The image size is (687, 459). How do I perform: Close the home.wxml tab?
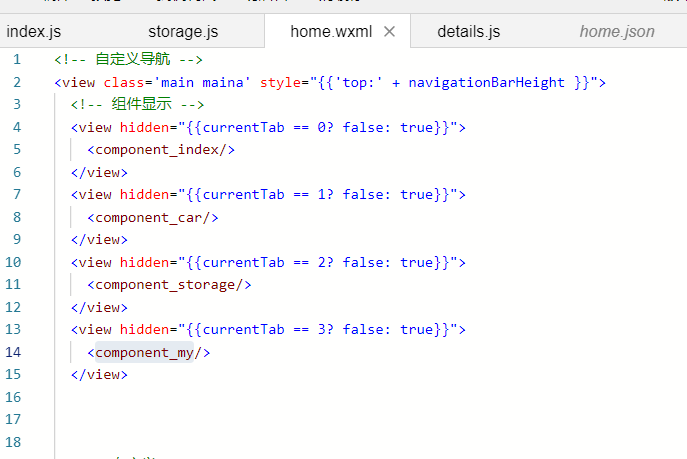point(390,32)
